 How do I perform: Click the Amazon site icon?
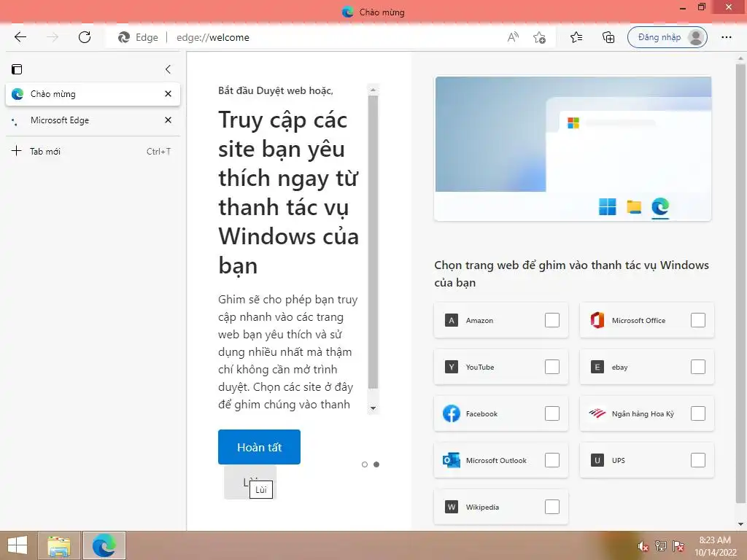(451, 320)
